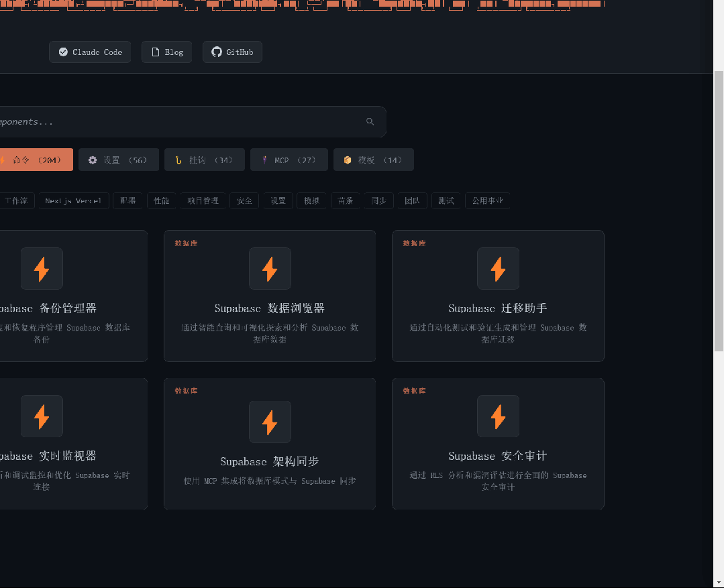Switch to the MCP (27) tab
Viewport: 724px width, 588px height.
tap(289, 160)
